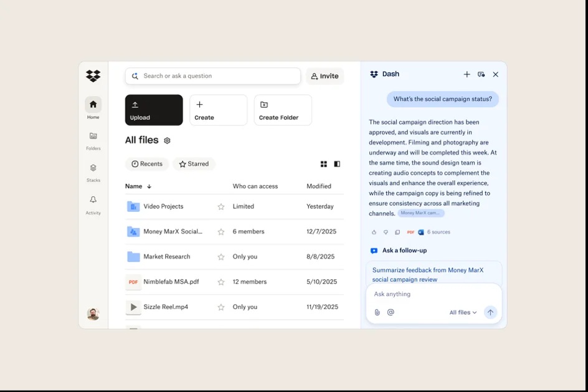Image resolution: width=588 pixels, height=392 pixels.
Task: Star the Video Projects folder
Action: coord(220,207)
